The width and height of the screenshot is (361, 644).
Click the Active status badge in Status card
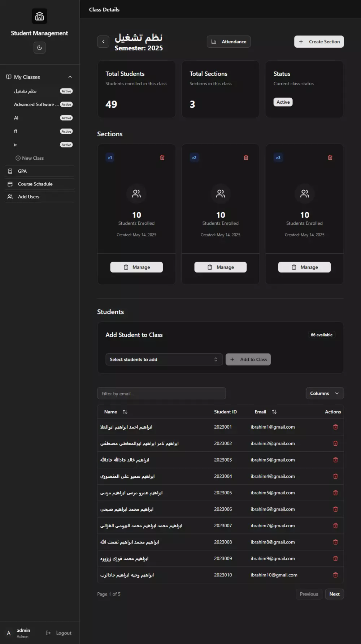click(283, 102)
